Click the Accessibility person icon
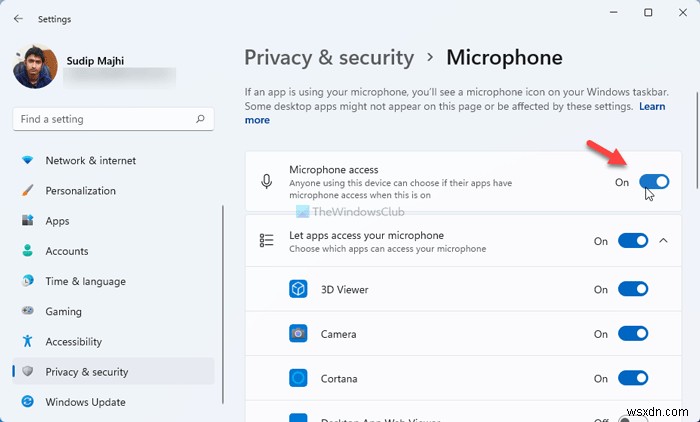The image size is (700, 422). point(27,342)
